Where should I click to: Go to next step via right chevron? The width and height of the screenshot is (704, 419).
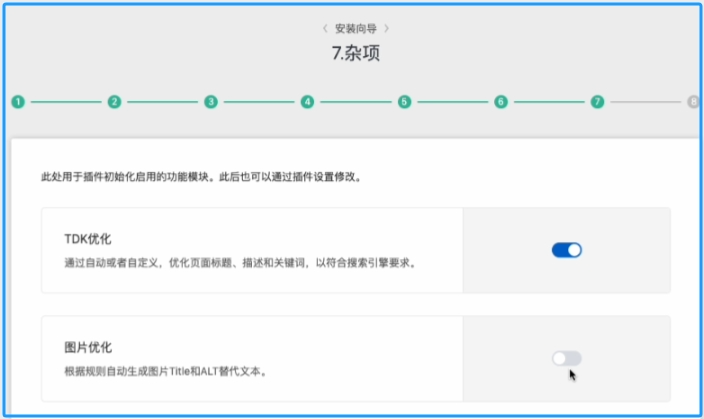click(387, 29)
